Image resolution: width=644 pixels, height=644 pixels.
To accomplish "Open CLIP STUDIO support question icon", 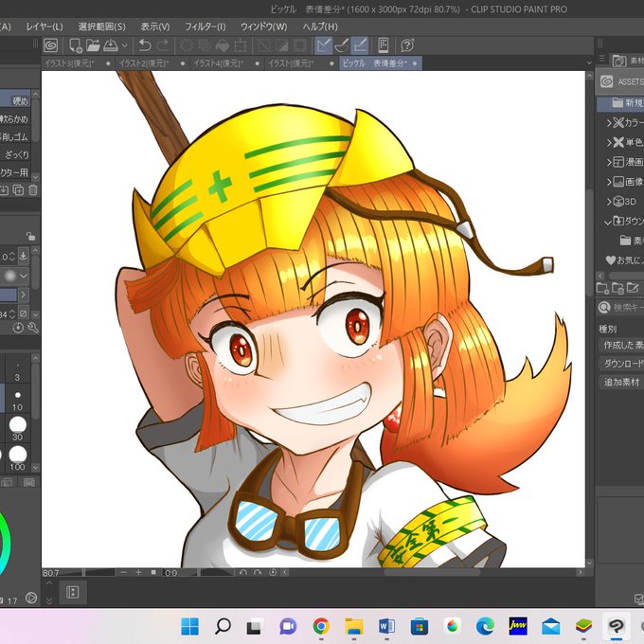I will click(407, 45).
